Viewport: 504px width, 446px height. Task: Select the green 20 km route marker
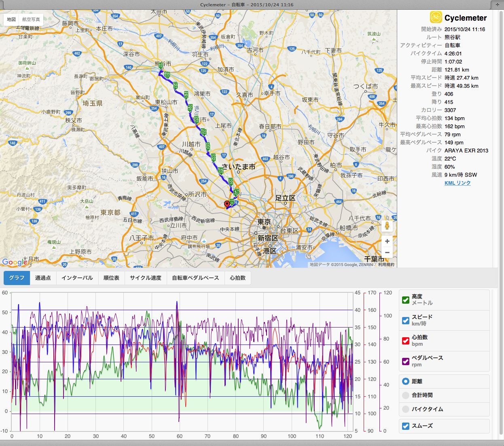214,157
